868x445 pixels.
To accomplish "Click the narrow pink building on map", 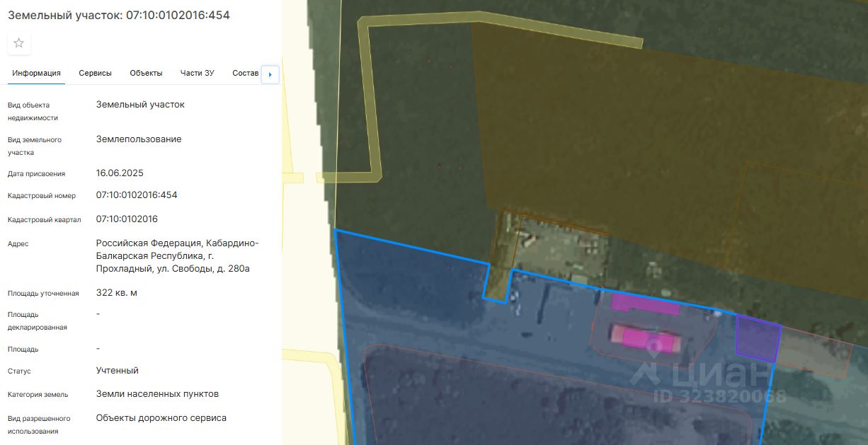I will (x=646, y=305).
